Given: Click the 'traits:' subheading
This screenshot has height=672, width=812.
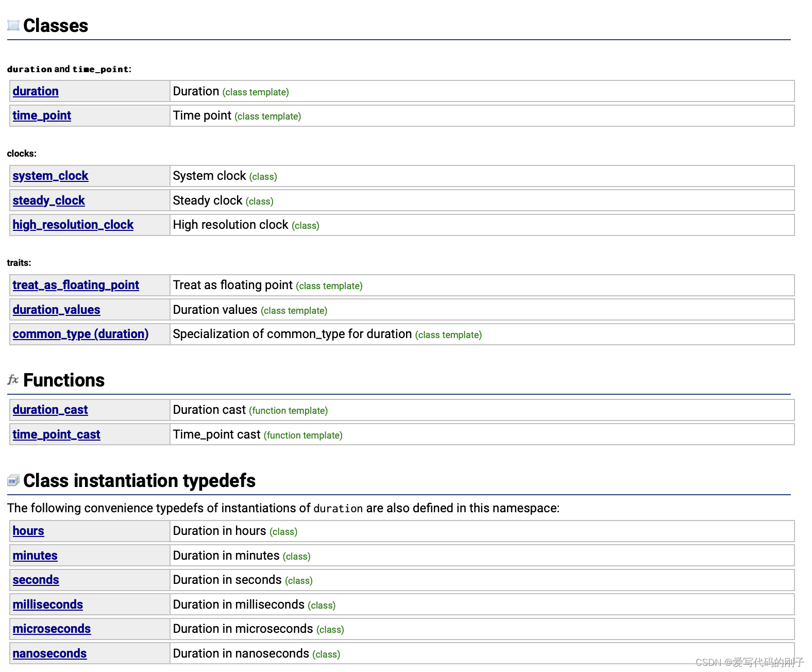Looking at the screenshot, I should (x=19, y=263).
